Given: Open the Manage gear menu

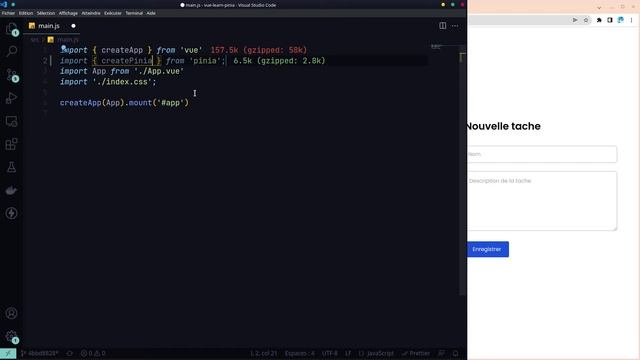Looking at the screenshot, I should click(11, 336).
